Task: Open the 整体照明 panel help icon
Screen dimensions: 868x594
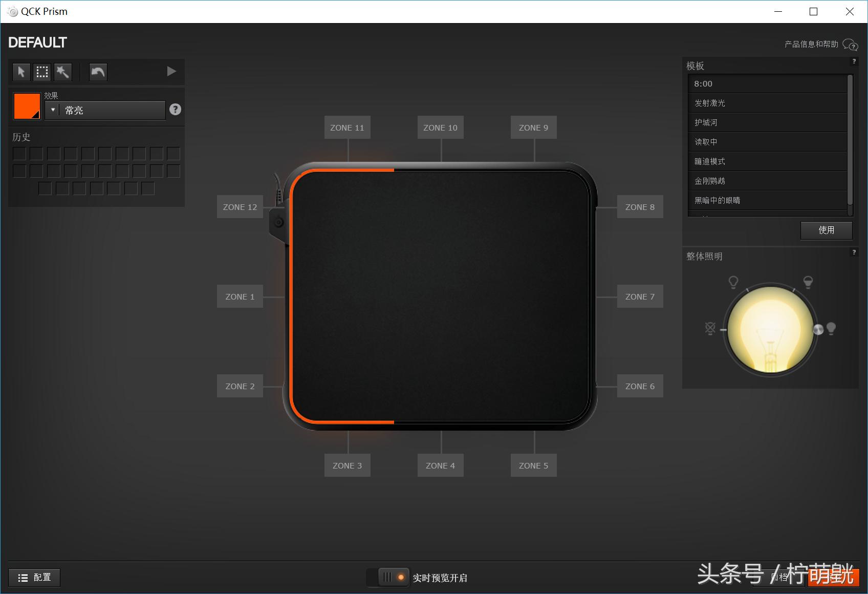Action: pyautogui.click(x=854, y=252)
